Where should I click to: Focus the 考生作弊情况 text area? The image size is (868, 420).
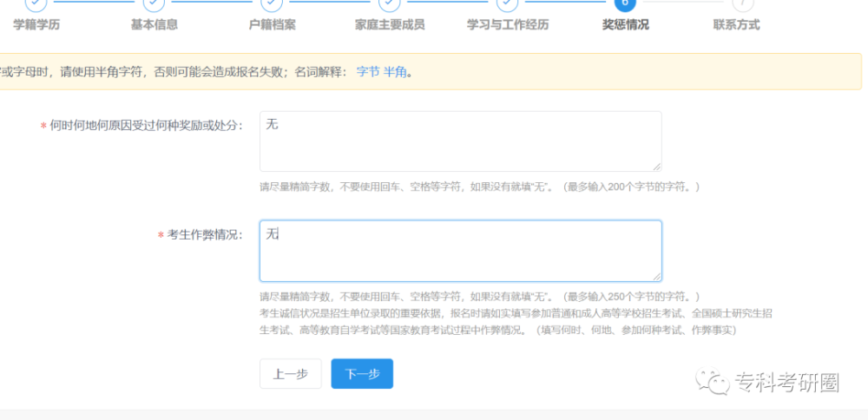tap(461, 252)
